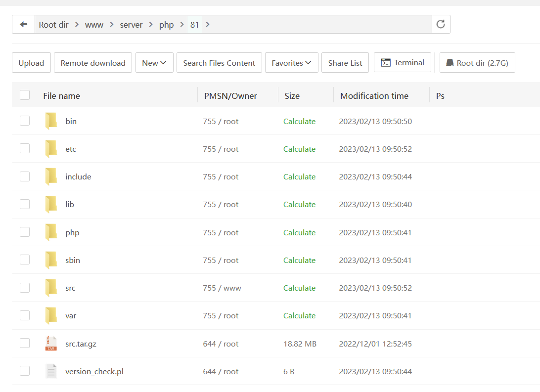This screenshot has width=540, height=392.
Task: Refresh the file list with reload icon
Action: pyautogui.click(x=440, y=24)
